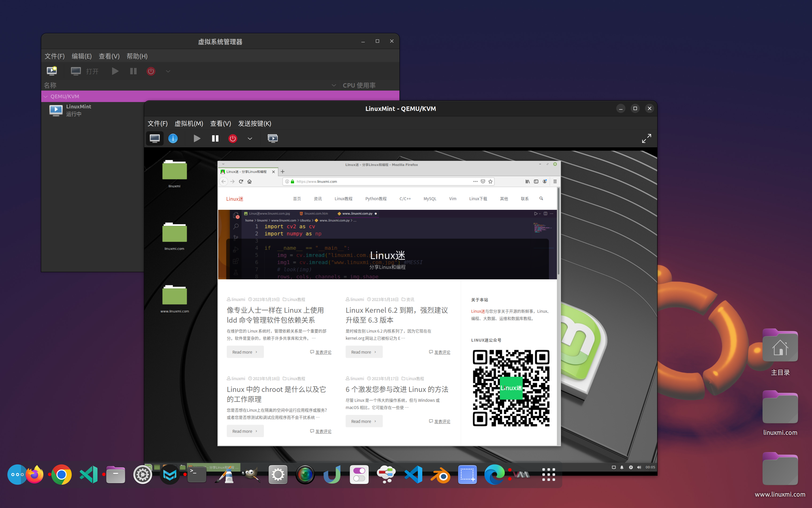Close the Linux迷 Firefox tab
This screenshot has height=508, width=812.
pyautogui.click(x=273, y=172)
